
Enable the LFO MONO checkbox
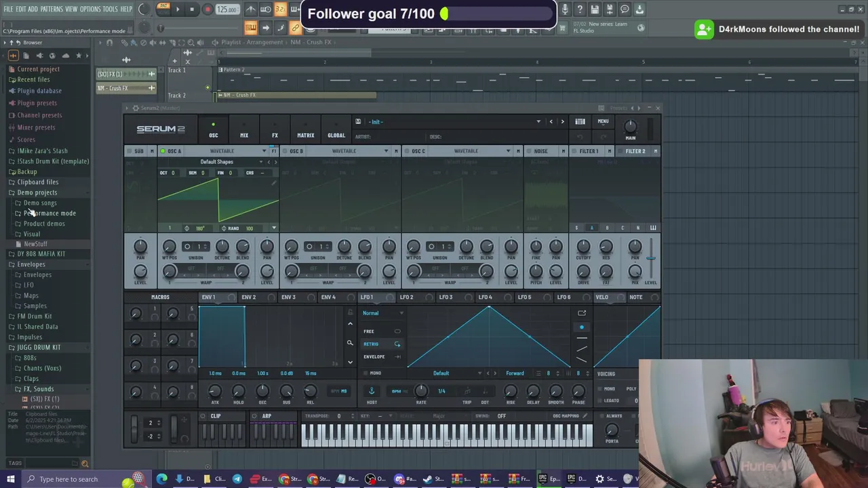point(366,373)
